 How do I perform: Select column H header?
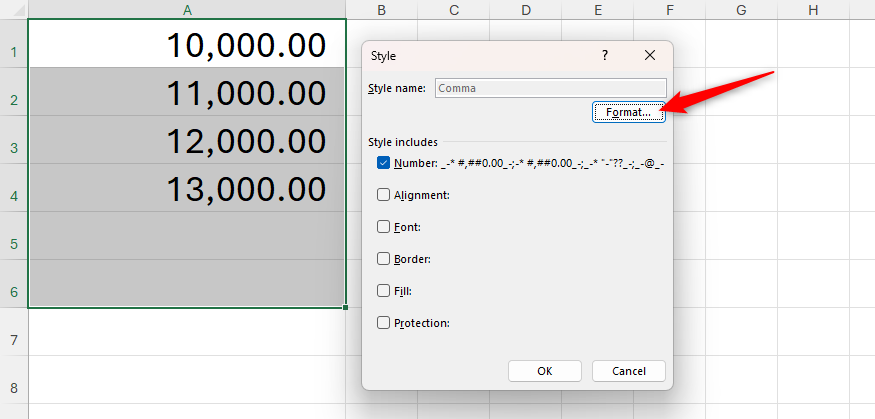pyautogui.click(x=812, y=10)
